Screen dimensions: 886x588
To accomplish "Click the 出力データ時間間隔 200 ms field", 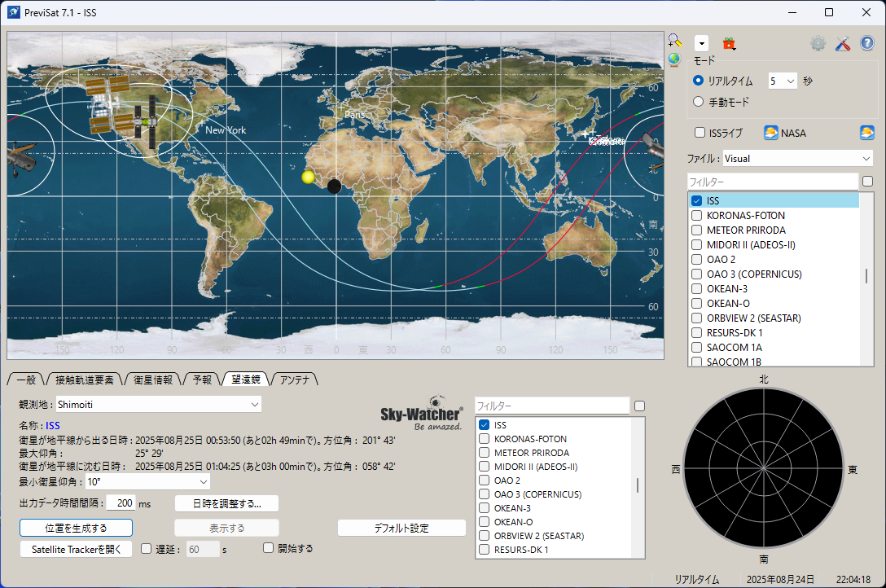I will (121, 502).
